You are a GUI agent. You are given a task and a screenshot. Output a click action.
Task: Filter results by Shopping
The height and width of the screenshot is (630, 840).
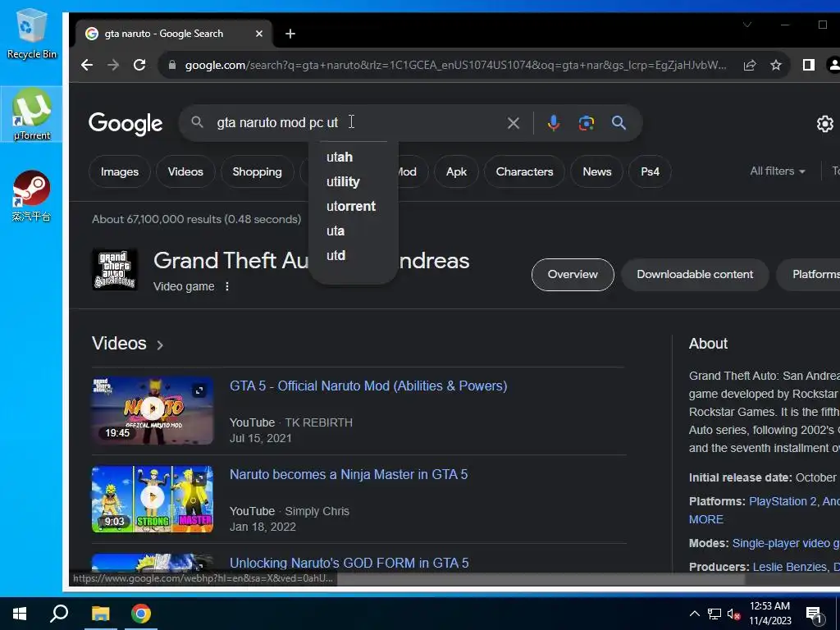[257, 172]
